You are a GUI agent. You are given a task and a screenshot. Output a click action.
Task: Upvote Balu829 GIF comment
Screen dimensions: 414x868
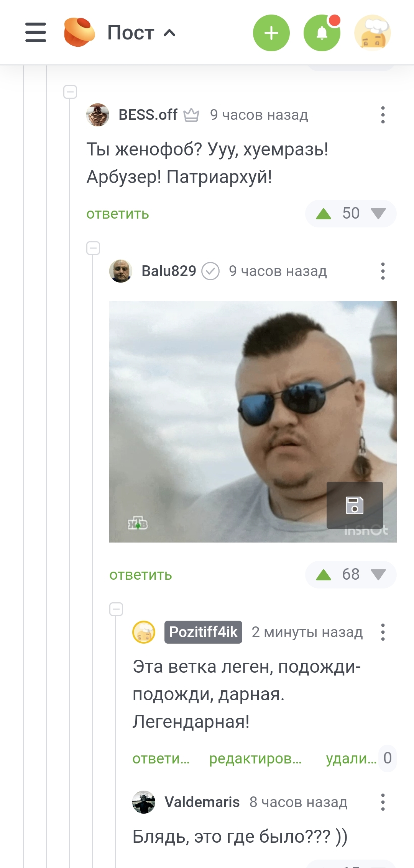tap(324, 575)
